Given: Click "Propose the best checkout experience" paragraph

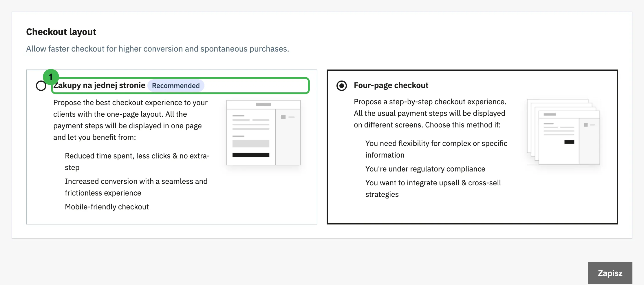Looking at the screenshot, I should (x=130, y=120).
